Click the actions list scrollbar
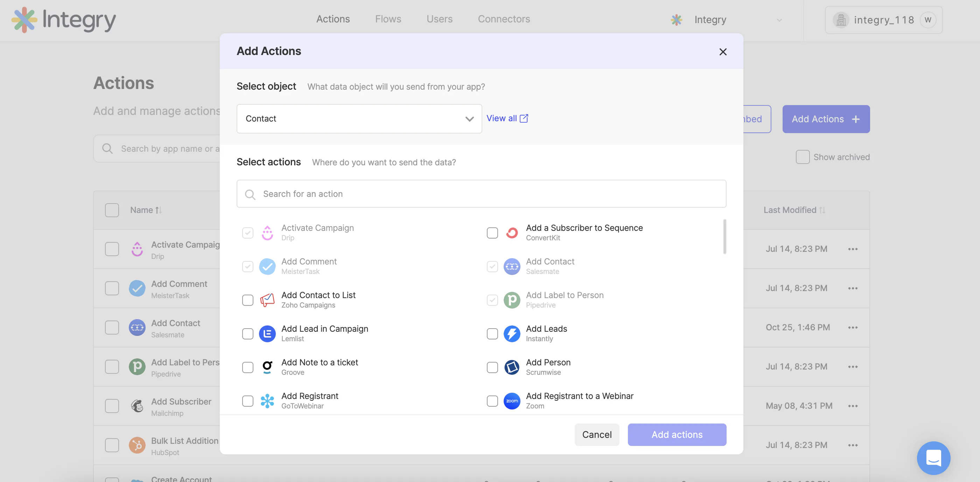The height and width of the screenshot is (482, 980). 724,236
